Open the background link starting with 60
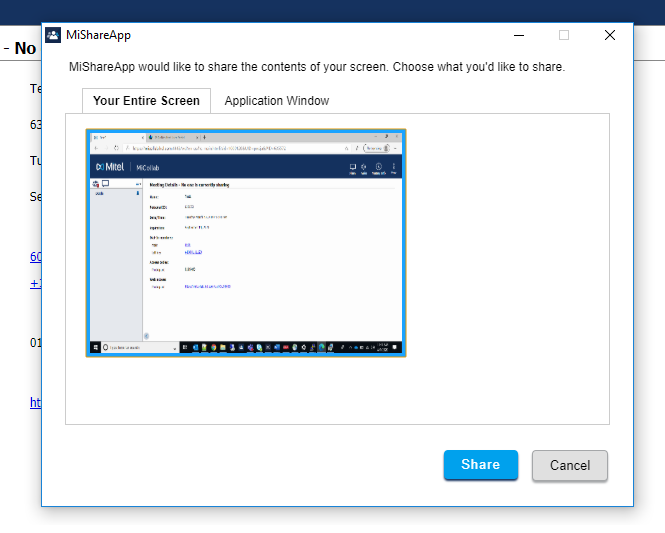 point(36,258)
